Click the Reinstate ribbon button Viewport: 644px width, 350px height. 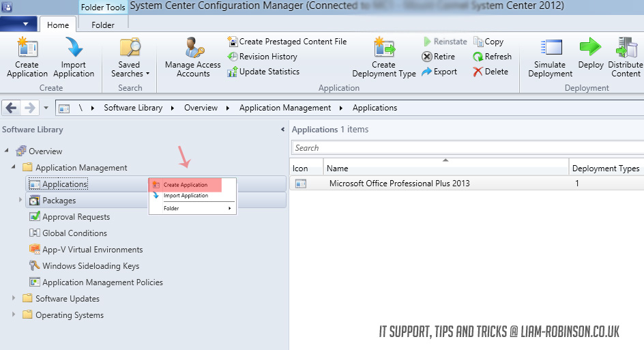pos(445,42)
